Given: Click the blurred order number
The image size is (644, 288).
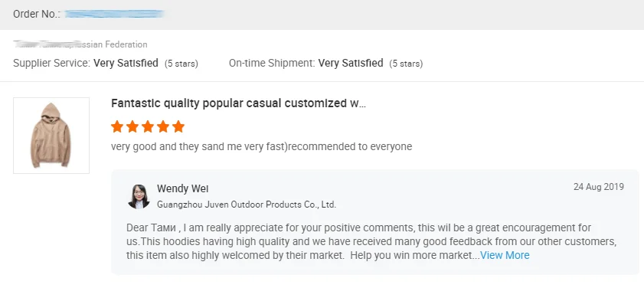Looking at the screenshot, I should coord(115,14).
